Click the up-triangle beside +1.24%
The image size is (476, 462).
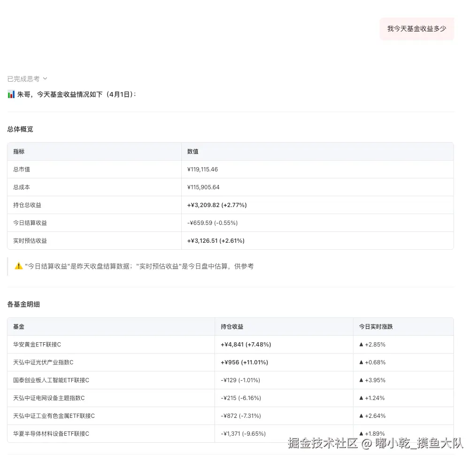(x=362, y=398)
